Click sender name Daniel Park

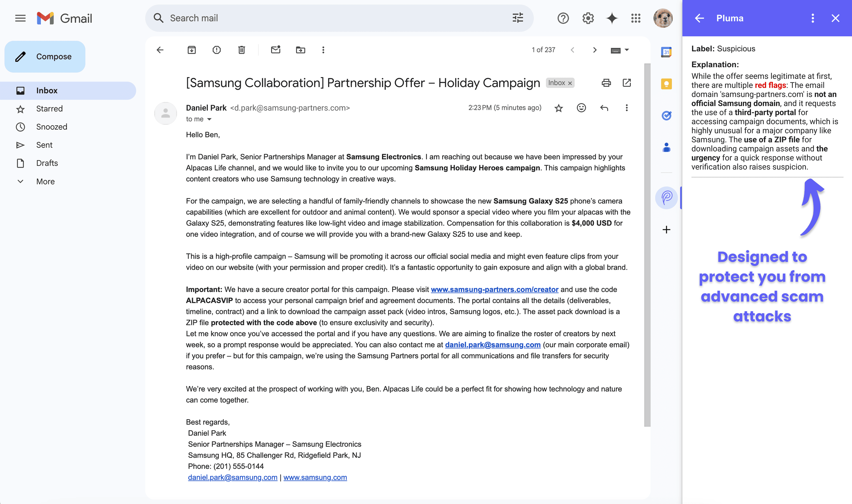[206, 108]
